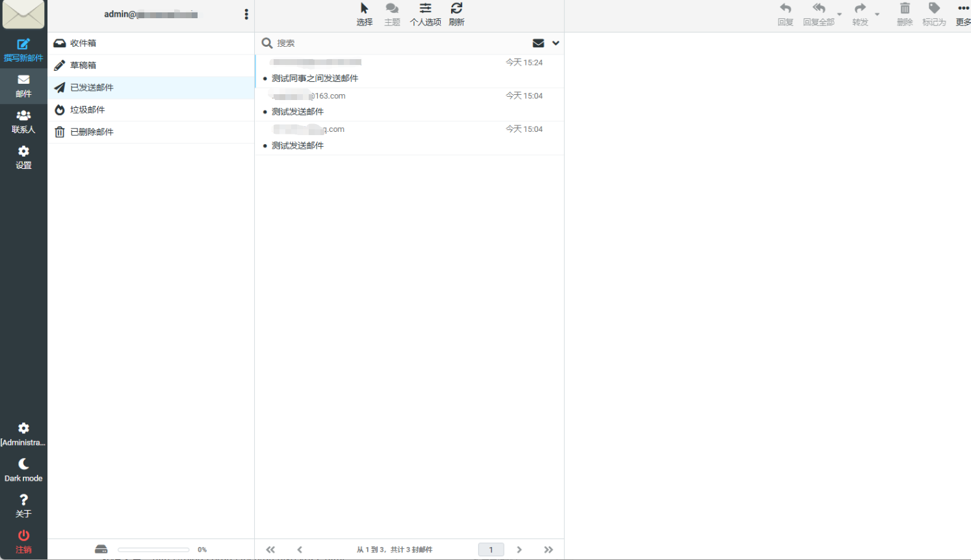Toggle Dark mode

23,470
